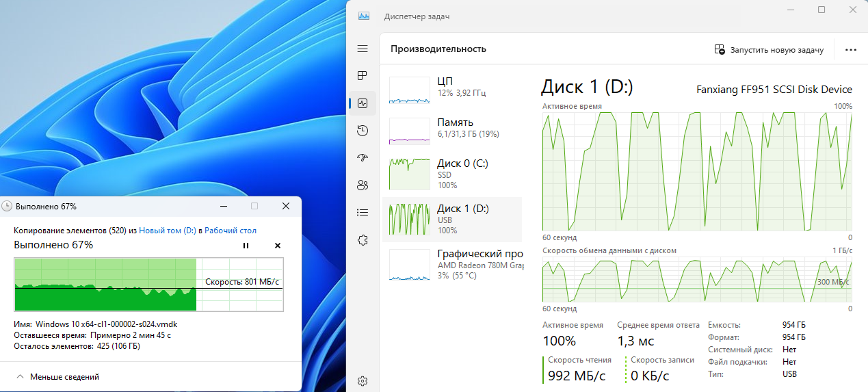Image resolution: width=868 pixels, height=392 pixels.
Task: Click remaining time Примерно 2 мин 45 с
Action: pos(130,335)
